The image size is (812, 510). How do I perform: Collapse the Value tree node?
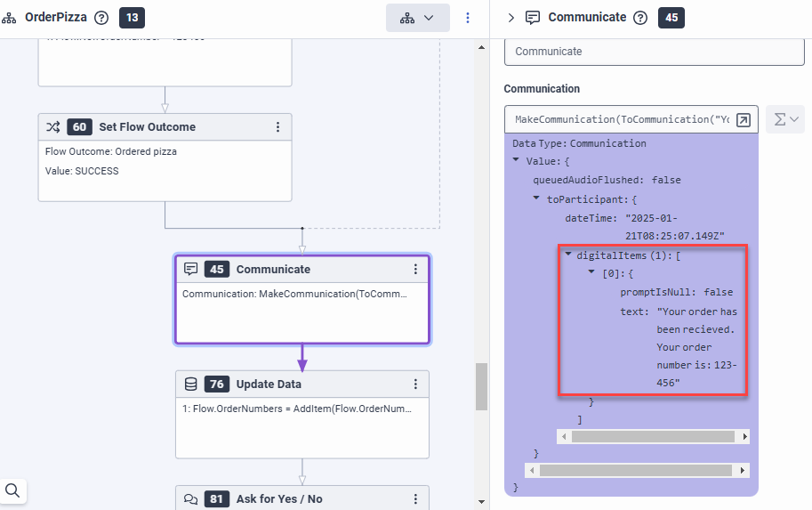click(x=517, y=161)
